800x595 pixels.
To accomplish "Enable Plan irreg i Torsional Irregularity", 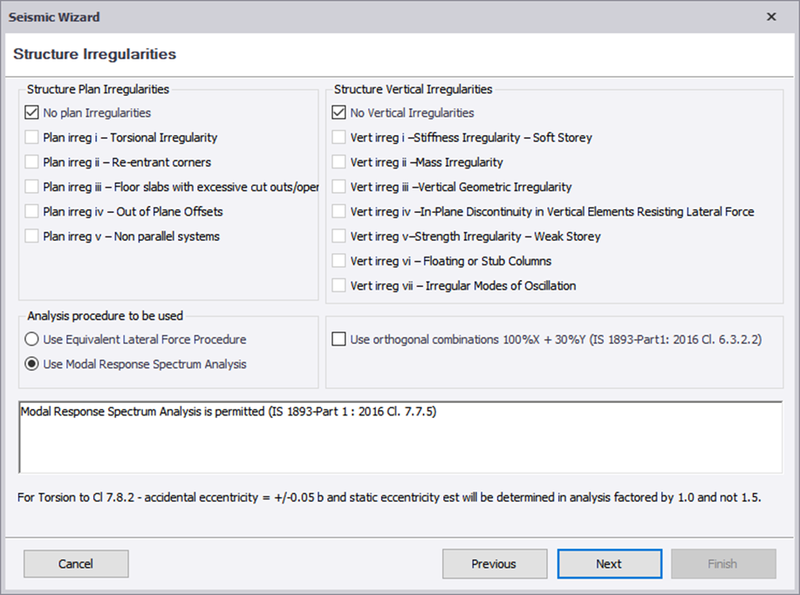I will point(32,137).
